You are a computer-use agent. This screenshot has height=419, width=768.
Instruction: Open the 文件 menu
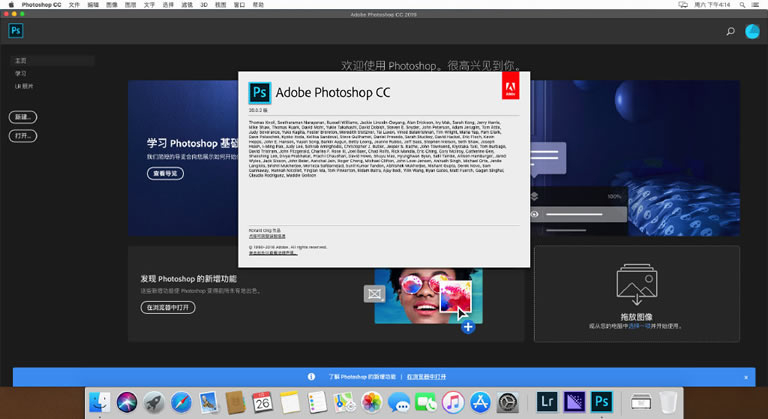point(74,4)
